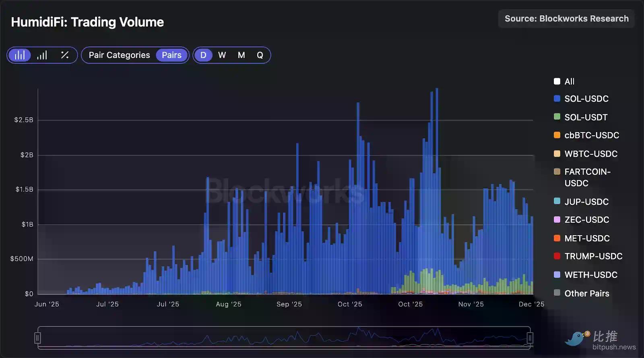Click the FARTCOIN-USDC legend swatch
Viewport: 644px width, 358px height.
click(557, 172)
